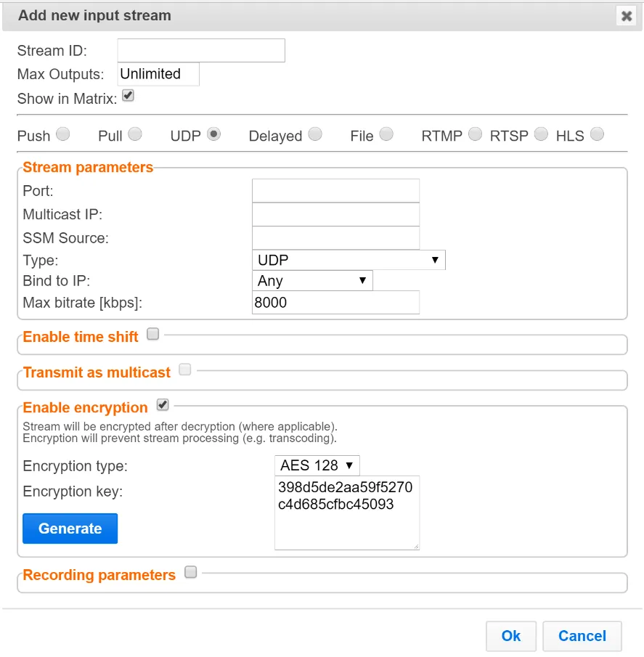Open the Encryption type AES 128 dropdown
Viewport: 644px width, 657px height.
pos(317,465)
